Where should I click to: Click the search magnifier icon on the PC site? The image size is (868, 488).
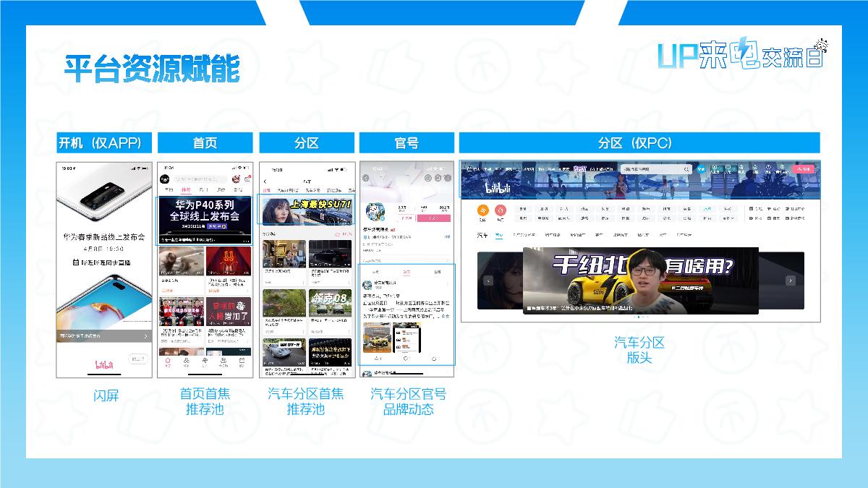(686, 169)
